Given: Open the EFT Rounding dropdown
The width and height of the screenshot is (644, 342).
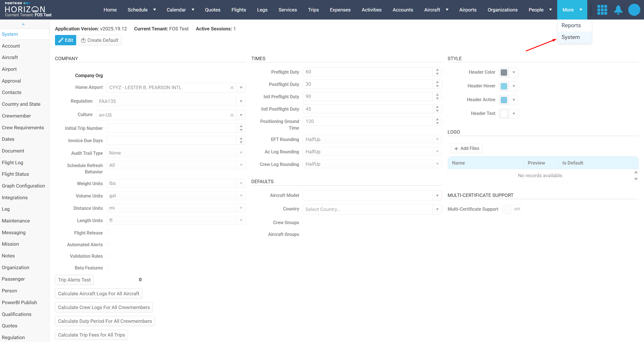Looking at the screenshot, I should pos(437,139).
